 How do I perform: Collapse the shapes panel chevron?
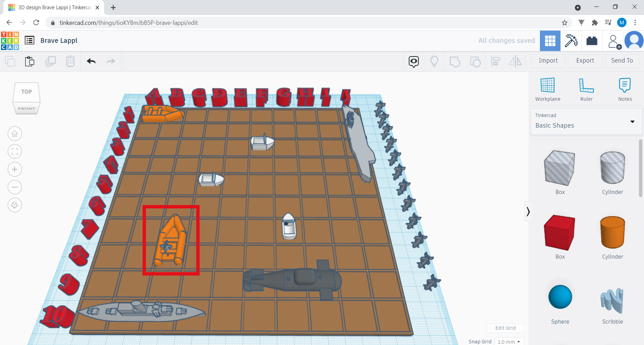(528, 211)
